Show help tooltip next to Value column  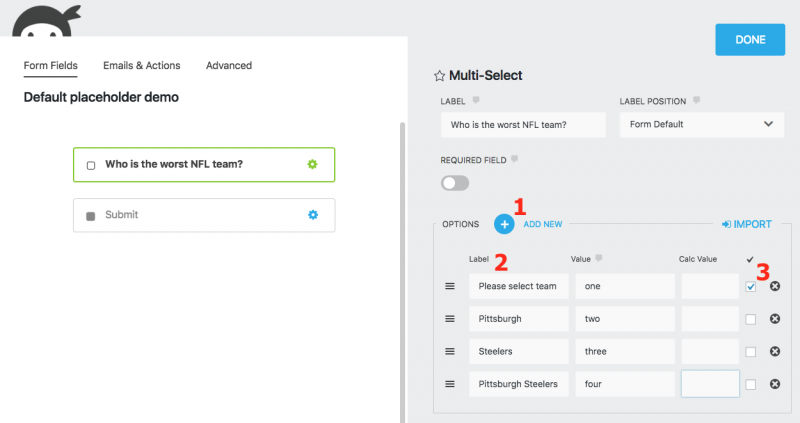point(599,258)
